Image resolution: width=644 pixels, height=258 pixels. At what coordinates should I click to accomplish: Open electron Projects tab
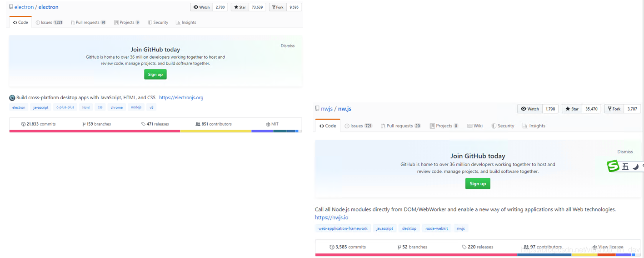(x=127, y=22)
